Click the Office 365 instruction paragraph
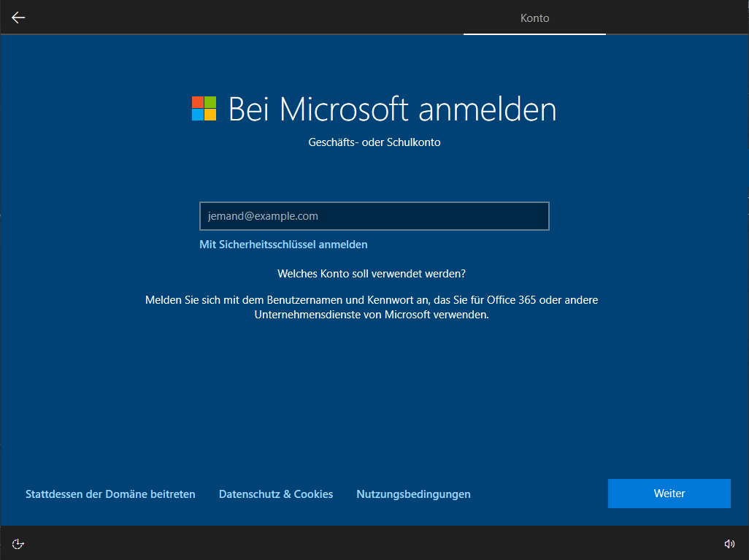The width and height of the screenshot is (749, 560). pyautogui.click(x=371, y=307)
